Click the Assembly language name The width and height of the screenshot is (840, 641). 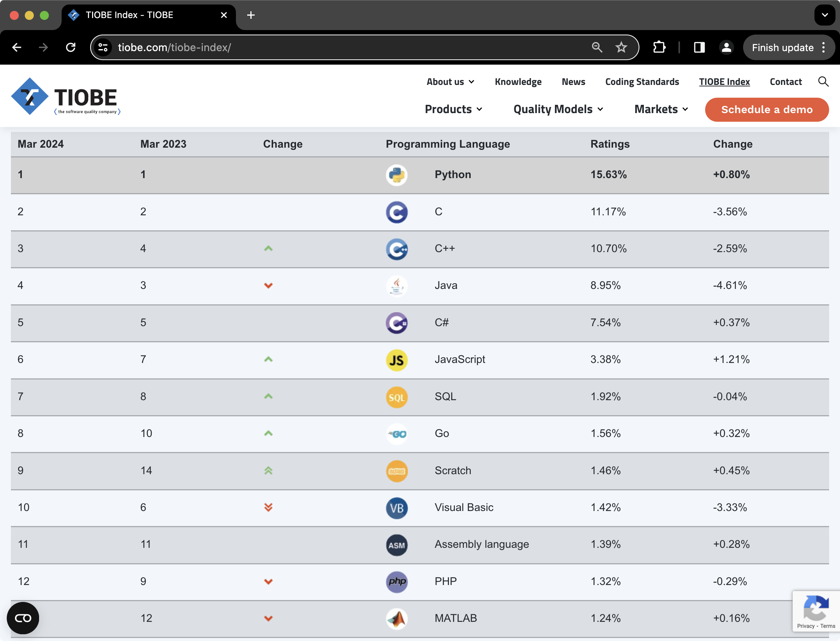point(481,544)
